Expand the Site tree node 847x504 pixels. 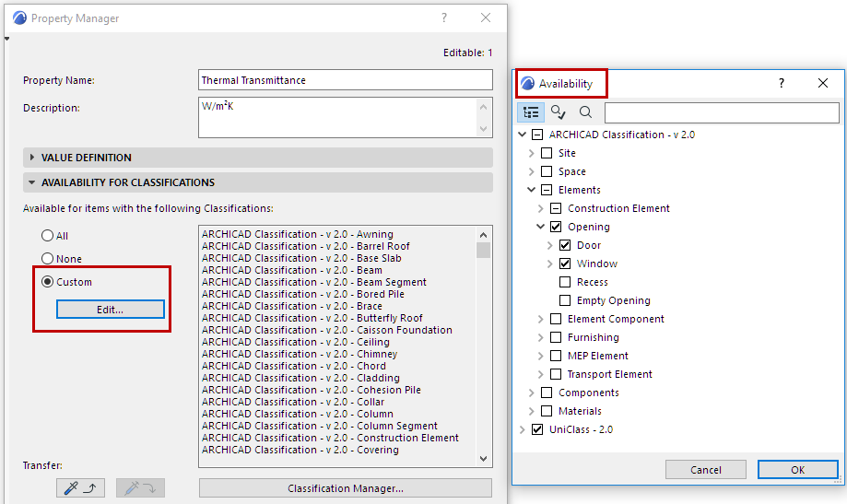[x=532, y=153]
